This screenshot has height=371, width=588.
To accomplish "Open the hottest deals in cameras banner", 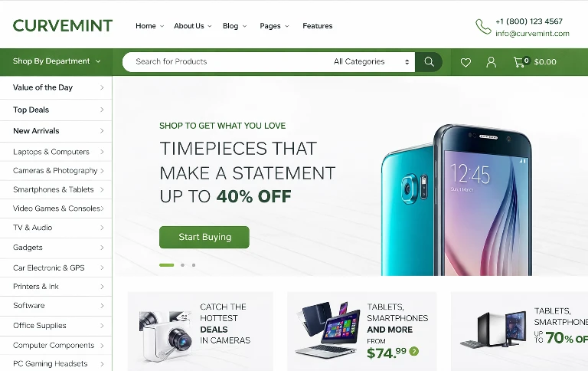I will click(x=201, y=331).
